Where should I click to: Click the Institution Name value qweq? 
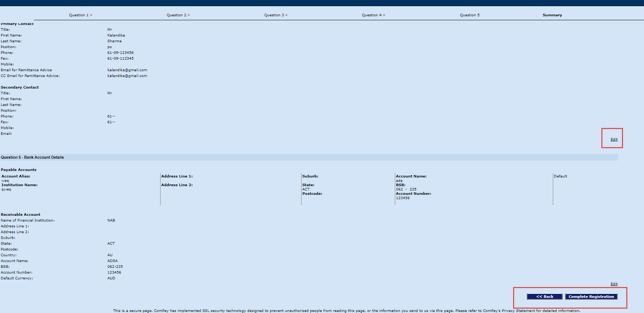[x=6, y=189]
